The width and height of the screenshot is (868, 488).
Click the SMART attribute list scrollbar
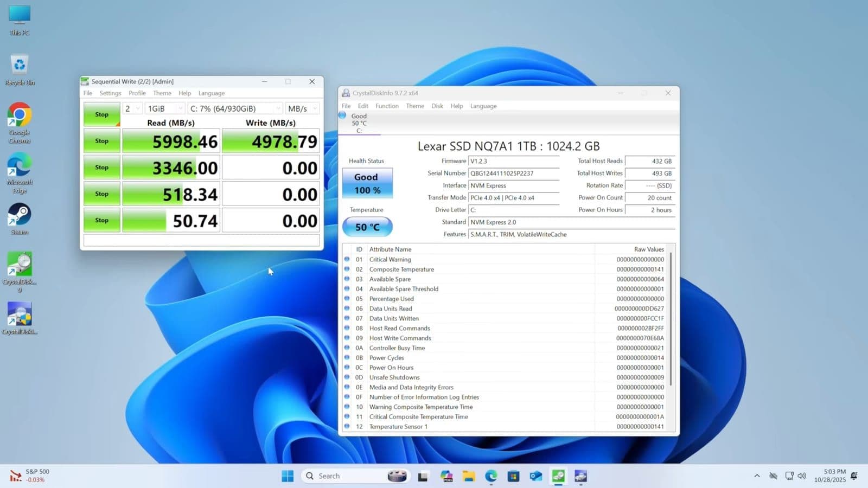[671, 319]
